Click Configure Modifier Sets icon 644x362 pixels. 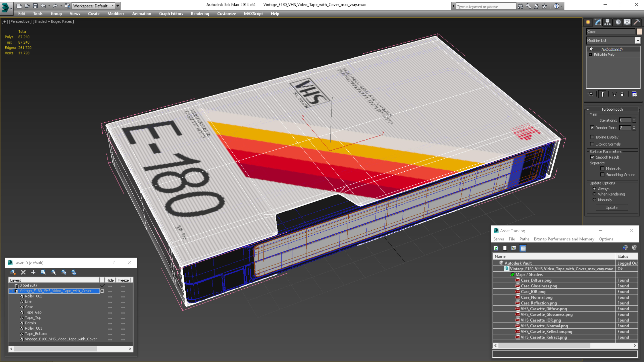[634, 94]
